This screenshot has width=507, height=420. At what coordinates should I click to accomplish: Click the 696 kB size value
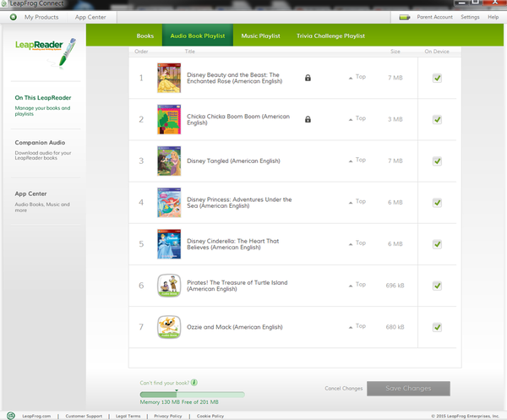click(395, 286)
